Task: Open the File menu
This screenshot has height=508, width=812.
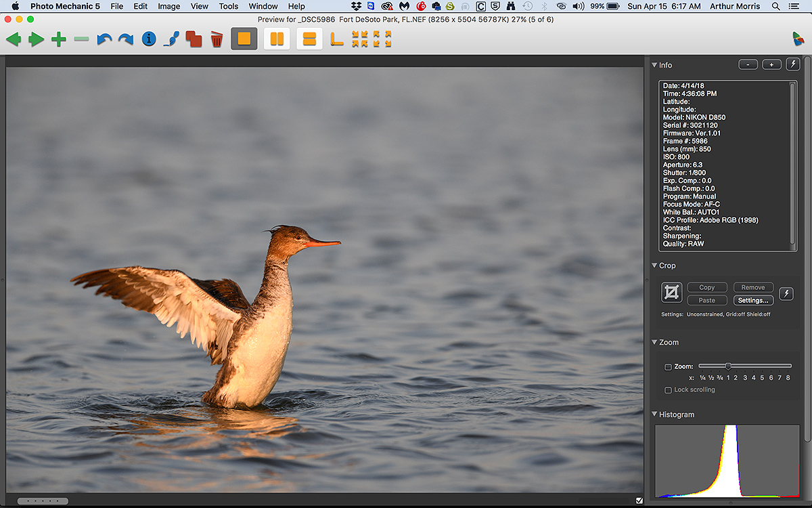Action: pos(116,6)
